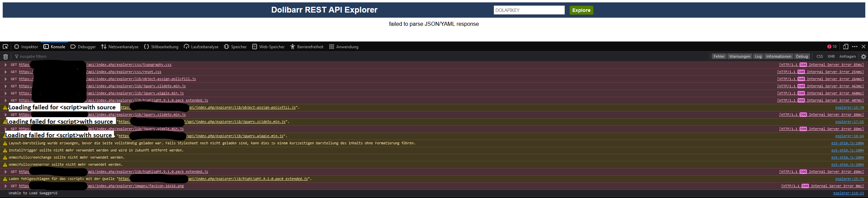Viewport: 868px width, 198px height.
Task: Close the developer tools panel
Action: click(864, 47)
